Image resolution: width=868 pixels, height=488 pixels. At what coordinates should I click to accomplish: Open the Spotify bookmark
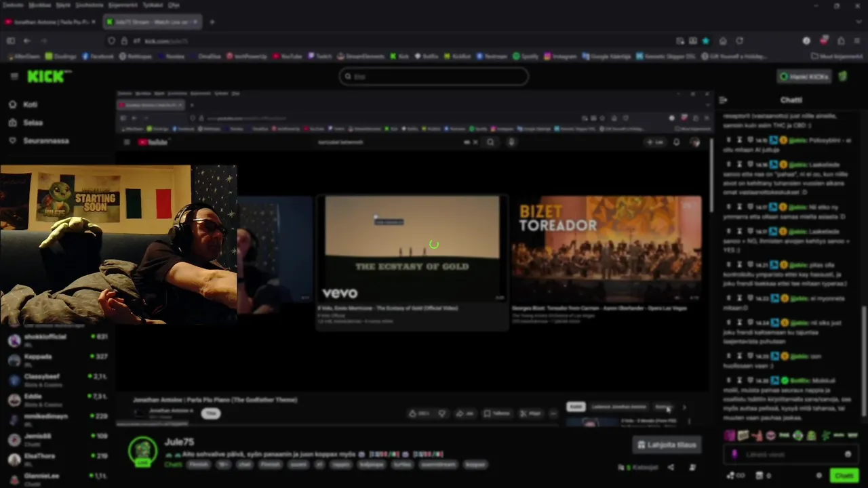click(x=526, y=56)
